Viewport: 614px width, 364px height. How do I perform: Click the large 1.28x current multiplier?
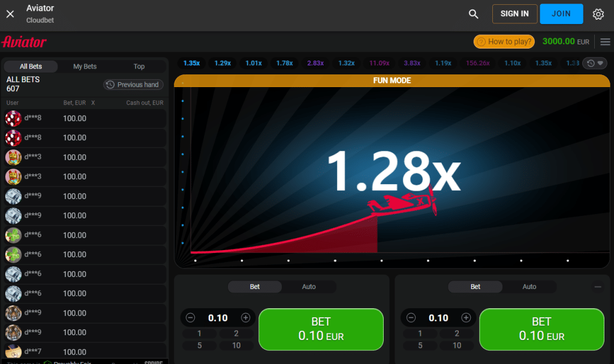tap(393, 172)
